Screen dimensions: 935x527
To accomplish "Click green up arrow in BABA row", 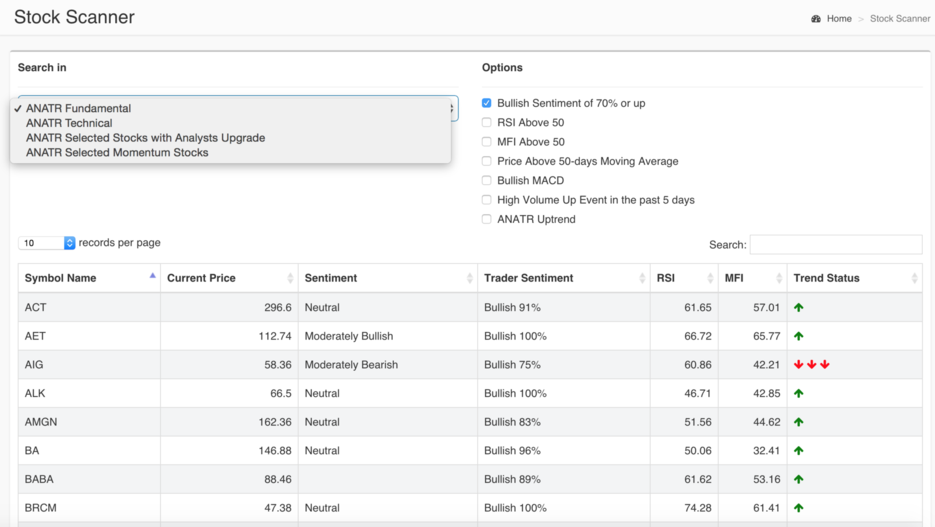I will click(x=798, y=479).
